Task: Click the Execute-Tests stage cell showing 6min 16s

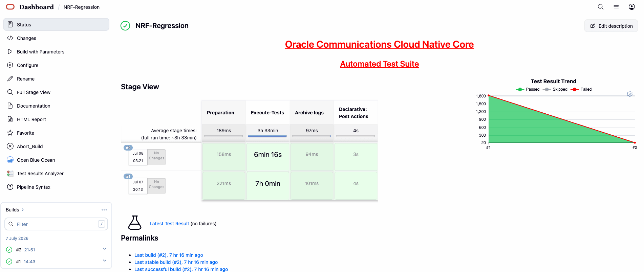Action: point(268,157)
